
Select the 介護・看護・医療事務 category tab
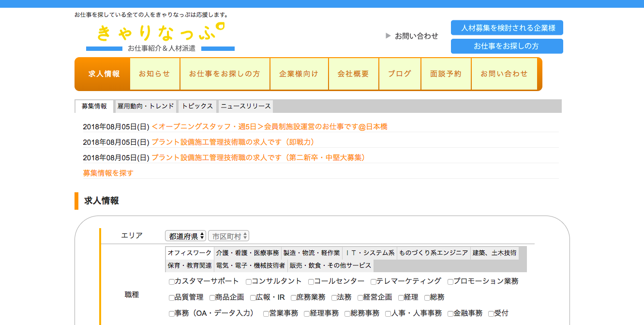(x=247, y=253)
